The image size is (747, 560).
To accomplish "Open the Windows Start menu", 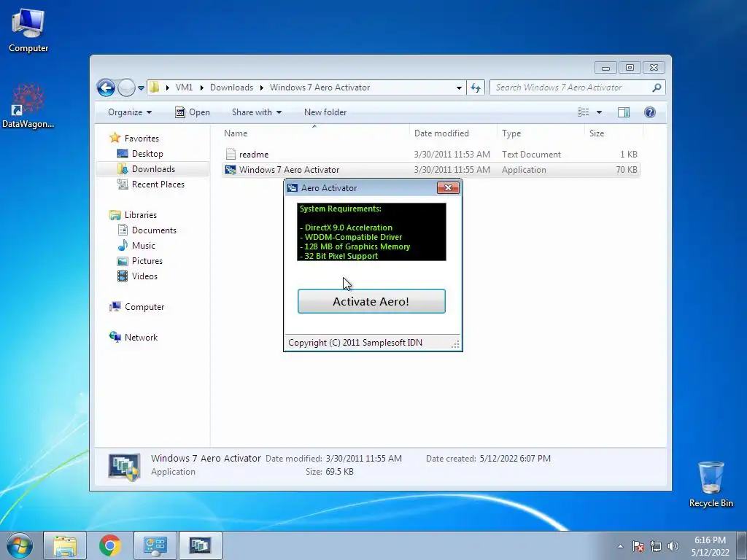I will (x=20, y=545).
